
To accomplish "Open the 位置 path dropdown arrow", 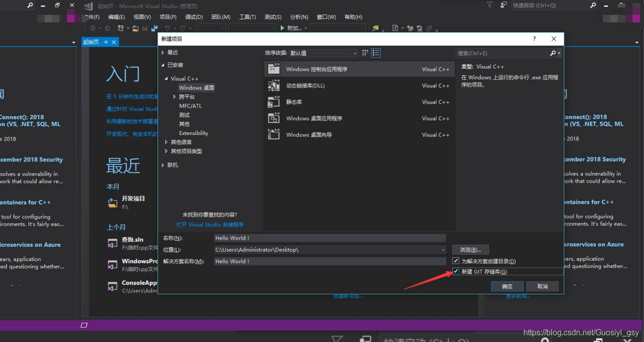I will (x=443, y=250).
